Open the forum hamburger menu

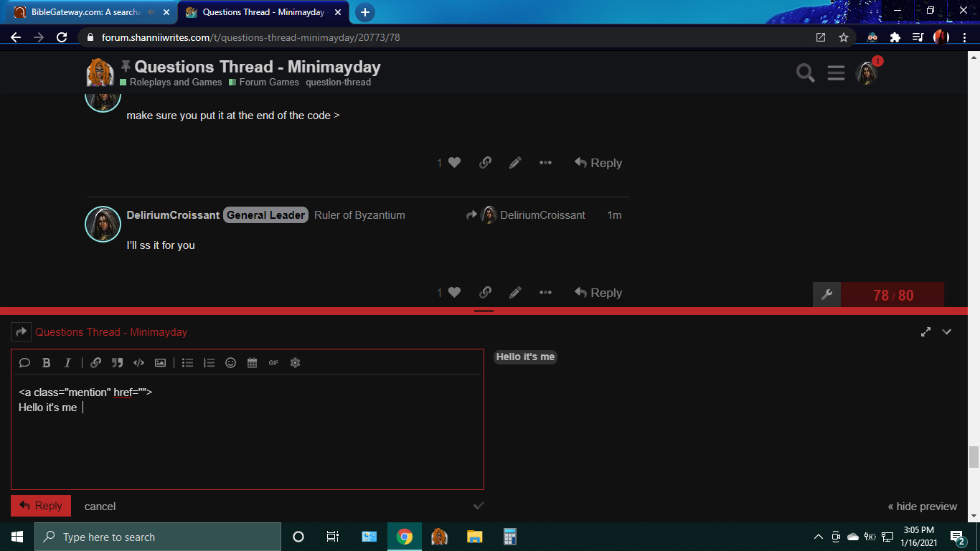pyautogui.click(x=836, y=73)
